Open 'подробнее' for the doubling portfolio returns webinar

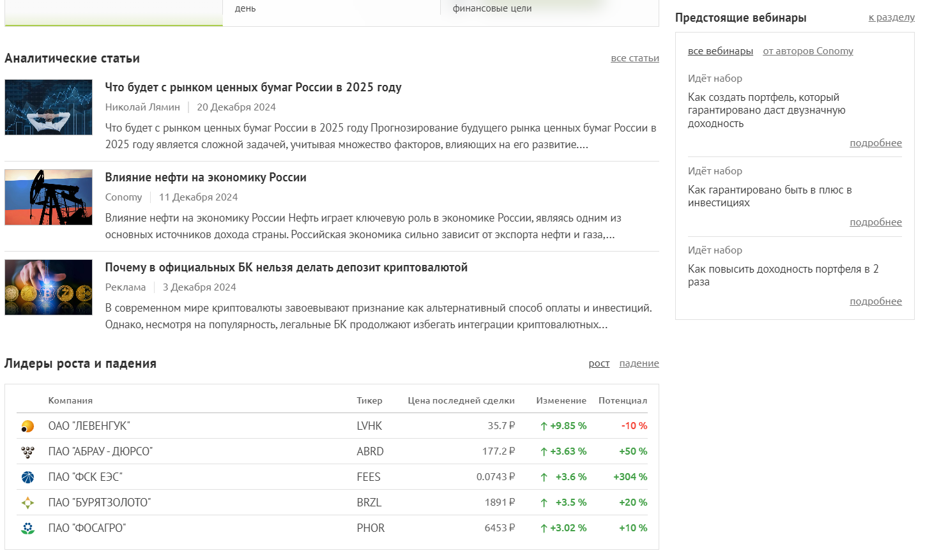click(x=875, y=301)
